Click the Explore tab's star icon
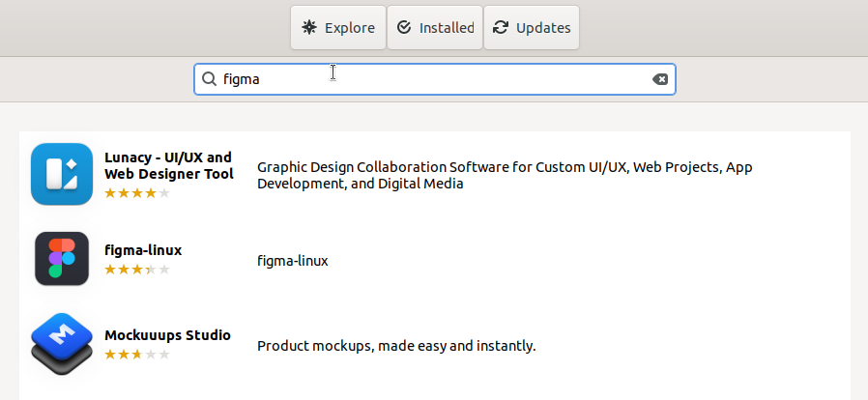 click(309, 28)
